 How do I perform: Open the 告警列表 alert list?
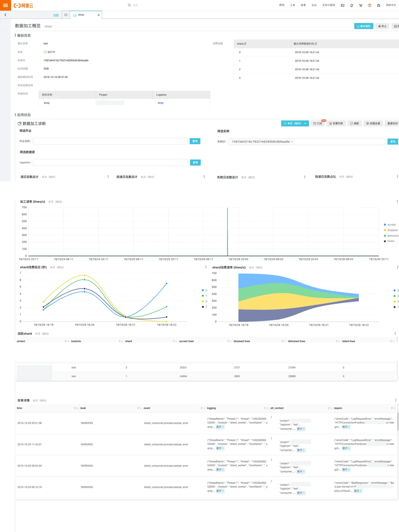pyautogui.click(x=336, y=124)
